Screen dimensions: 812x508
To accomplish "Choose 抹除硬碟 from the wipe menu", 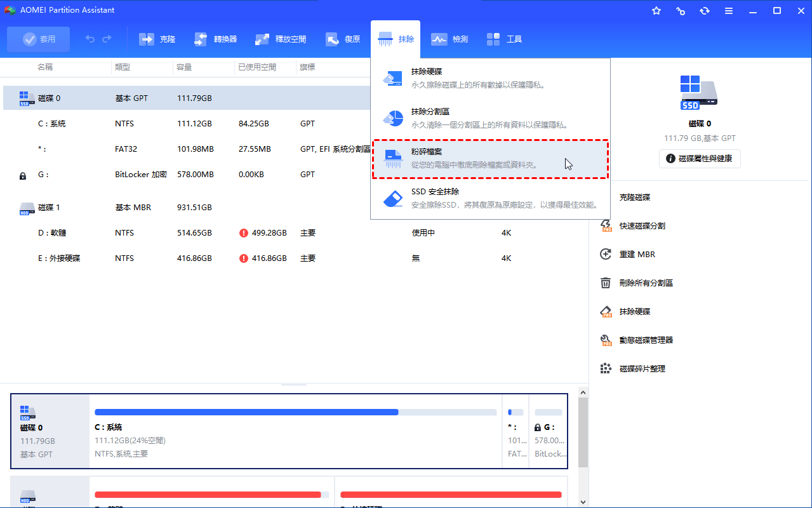I will pyautogui.click(x=490, y=78).
